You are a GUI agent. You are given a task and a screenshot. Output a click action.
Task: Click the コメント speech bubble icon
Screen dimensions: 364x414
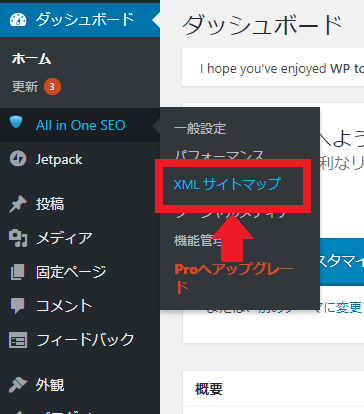tap(17, 306)
